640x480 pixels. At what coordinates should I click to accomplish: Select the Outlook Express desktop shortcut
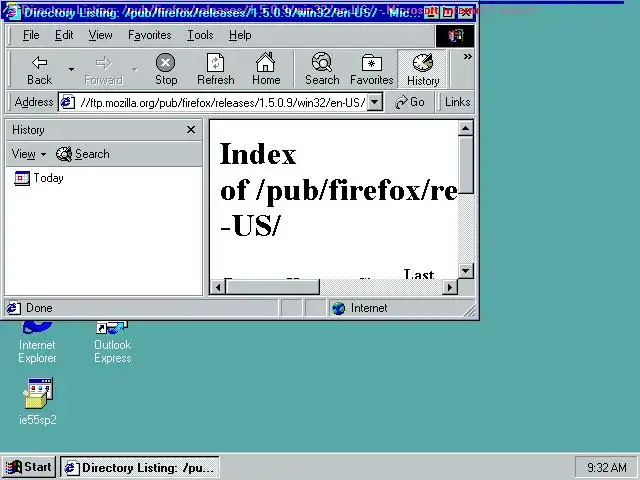click(x=113, y=343)
